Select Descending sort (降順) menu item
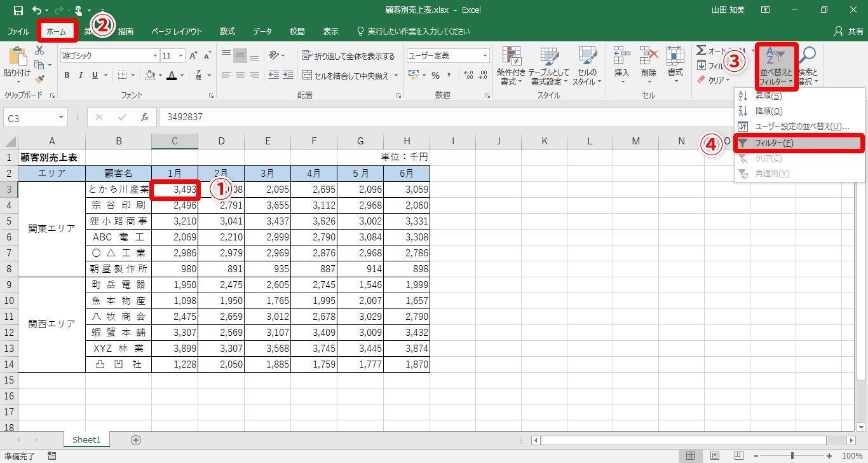868x463 pixels. pos(799,111)
